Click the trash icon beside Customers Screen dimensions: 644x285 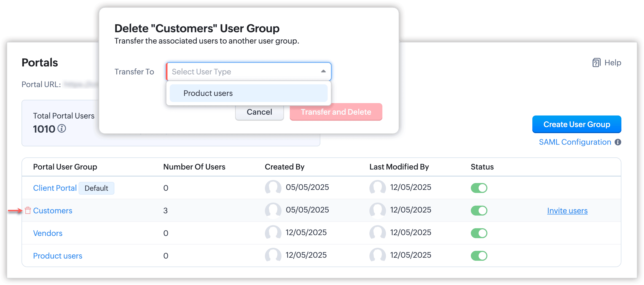pos(28,211)
